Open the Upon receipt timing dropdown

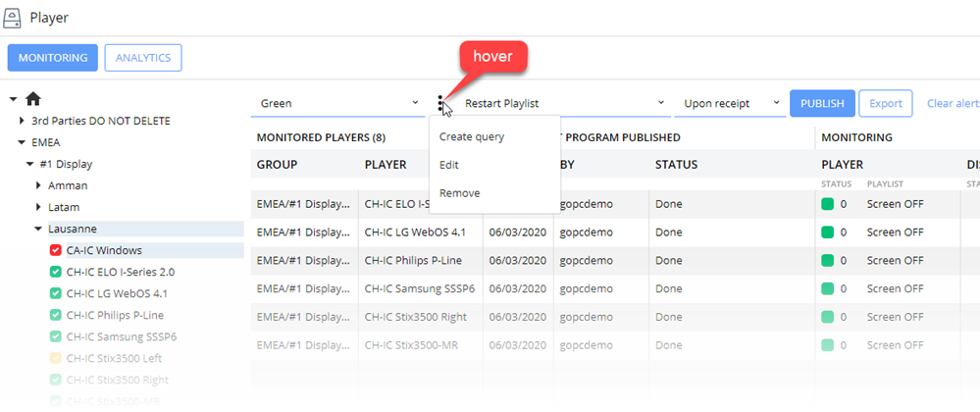click(731, 103)
